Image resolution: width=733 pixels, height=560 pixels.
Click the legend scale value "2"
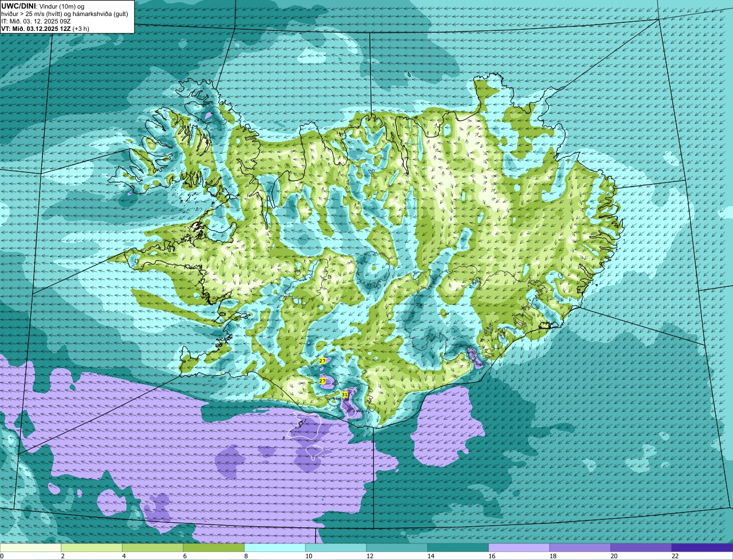pyautogui.click(x=62, y=556)
